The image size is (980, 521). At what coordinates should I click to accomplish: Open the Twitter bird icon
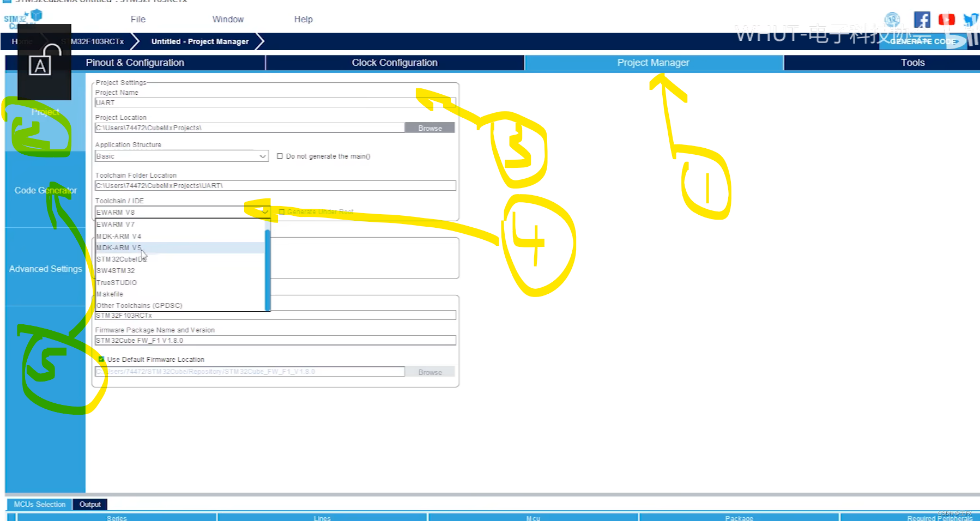(x=971, y=20)
